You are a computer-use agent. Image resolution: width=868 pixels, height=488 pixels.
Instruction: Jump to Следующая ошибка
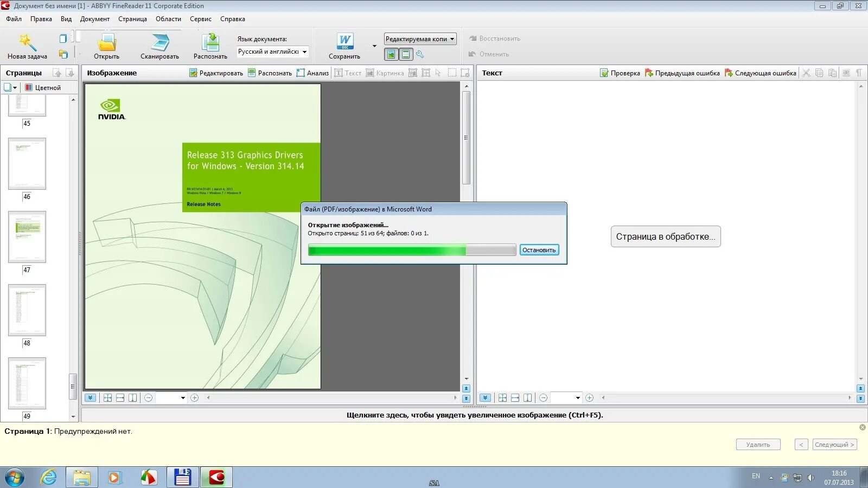tap(761, 73)
